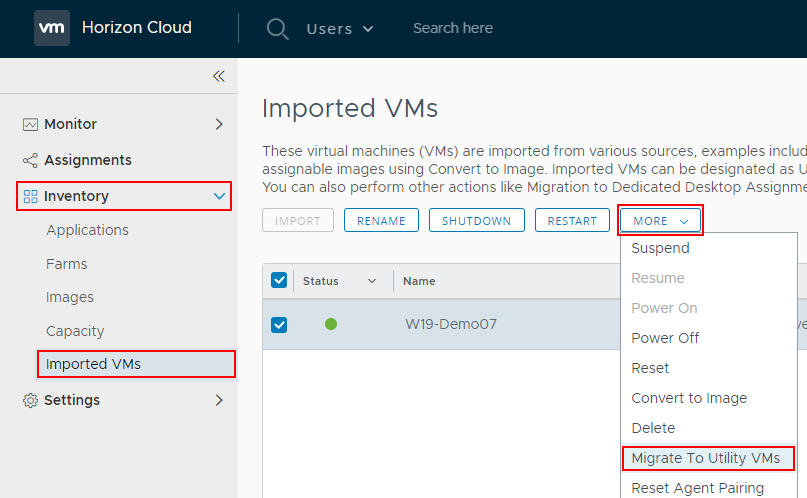The height and width of the screenshot is (498, 807).
Task: Open Imported VMs in the sidebar
Action: (93, 364)
